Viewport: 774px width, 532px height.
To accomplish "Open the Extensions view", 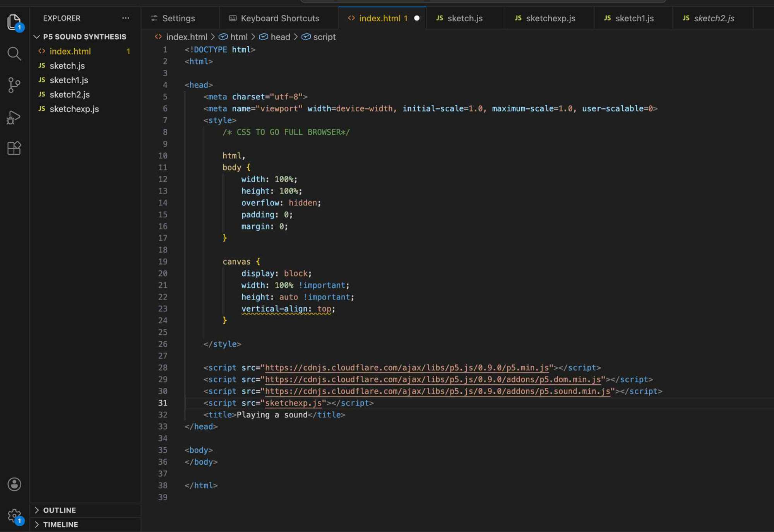I will pos(14,148).
